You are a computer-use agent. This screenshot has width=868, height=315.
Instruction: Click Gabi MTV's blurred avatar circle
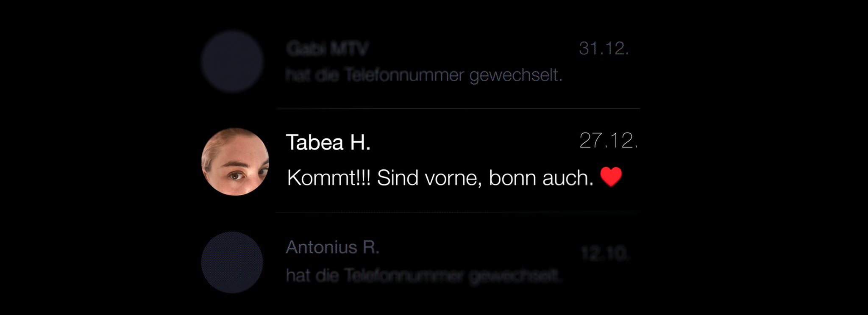point(232,61)
